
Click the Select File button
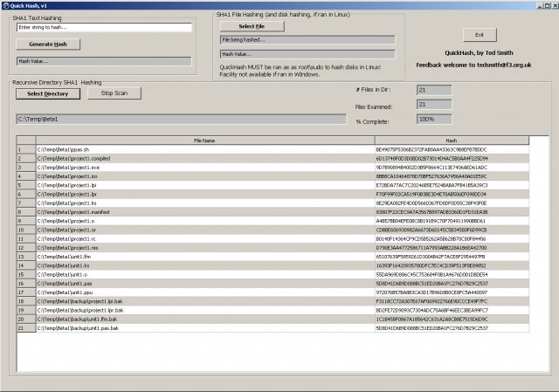click(x=252, y=26)
